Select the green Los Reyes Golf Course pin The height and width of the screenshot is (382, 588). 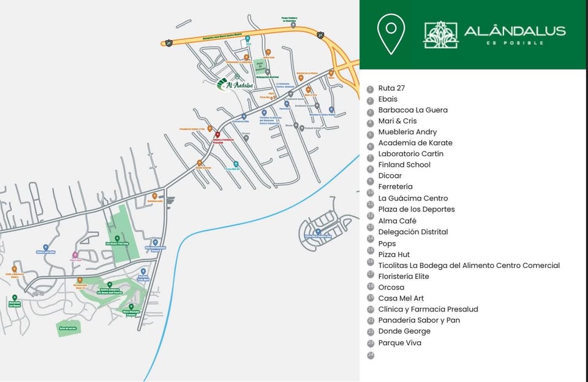click(x=110, y=285)
